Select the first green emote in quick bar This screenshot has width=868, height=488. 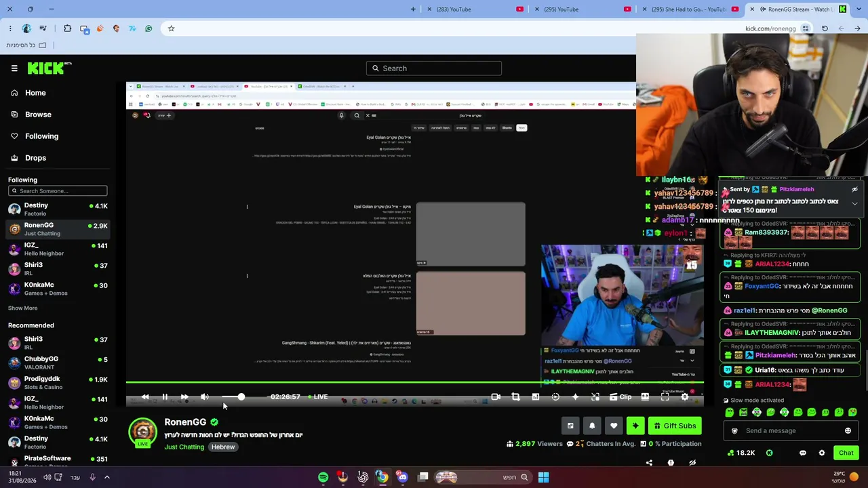click(x=730, y=412)
